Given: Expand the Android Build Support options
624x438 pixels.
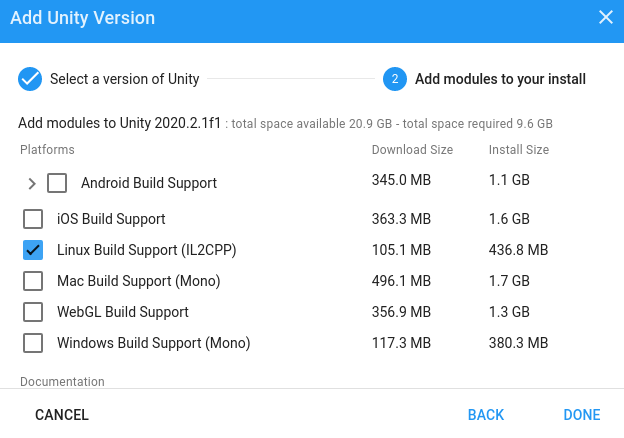Looking at the screenshot, I should pos(32,183).
